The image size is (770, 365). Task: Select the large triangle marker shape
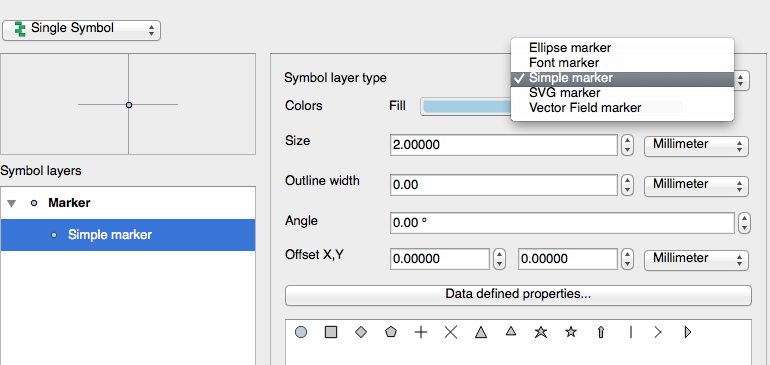(x=481, y=333)
